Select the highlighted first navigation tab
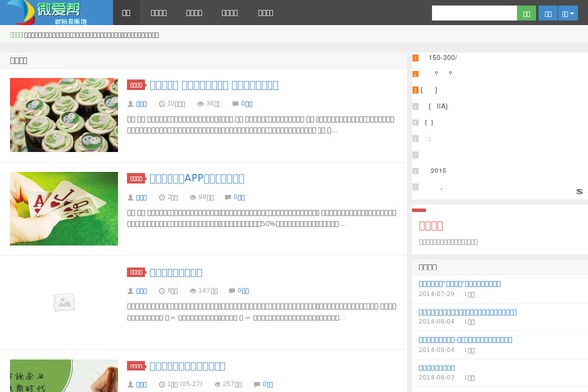Viewport: 588px width, 392px height. [x=127, y=13]
